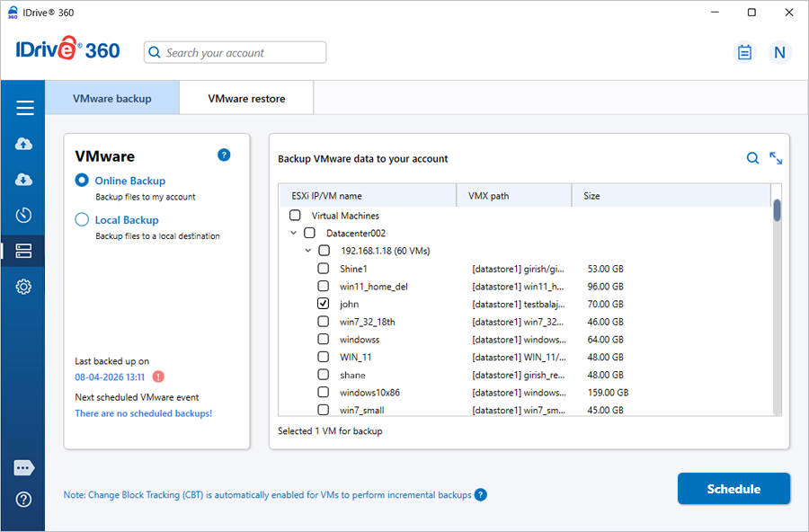Click the 159.00 GB size value
Image resolution: width=809 pixels, height=532 pixels.
608,393
